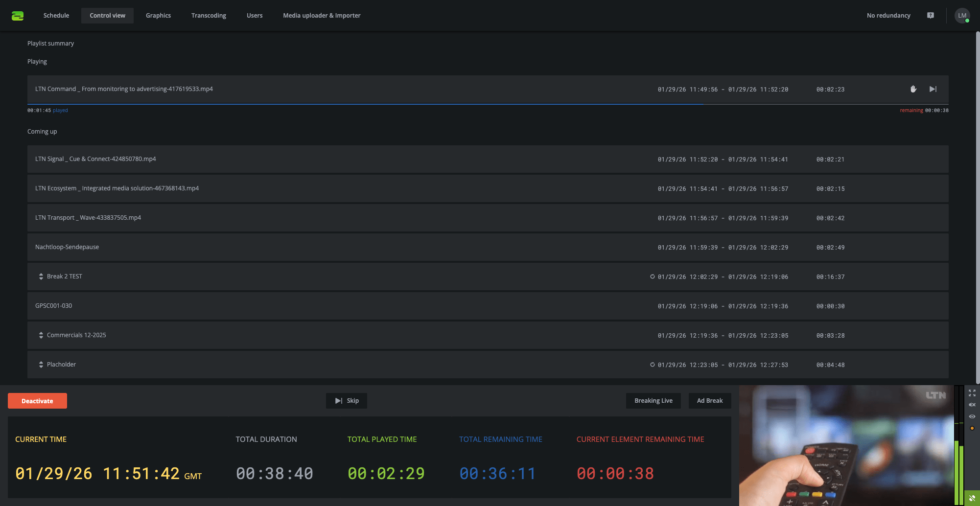Click the orange status dot beside preview
This screenshot has width=980, height=506.
pyautogui.click(x=972, y=428)
